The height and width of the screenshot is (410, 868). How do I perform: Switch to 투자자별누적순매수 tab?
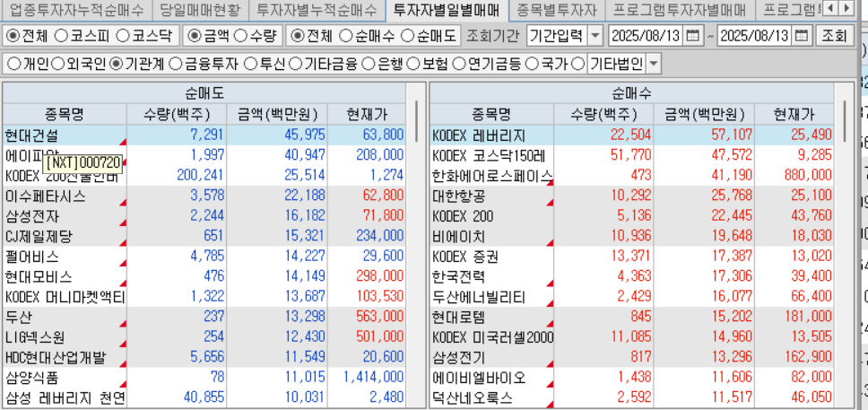[317, 9]
